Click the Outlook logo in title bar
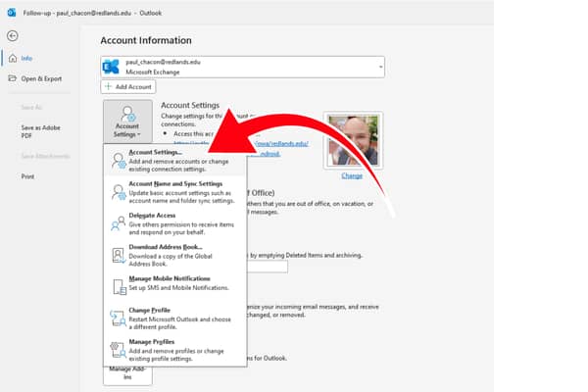This screenshot has width=588, height=392. tap(12, 13)
